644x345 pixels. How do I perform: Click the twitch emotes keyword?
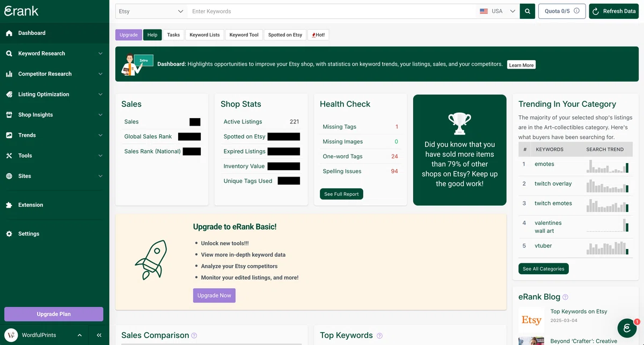(553, 203)
